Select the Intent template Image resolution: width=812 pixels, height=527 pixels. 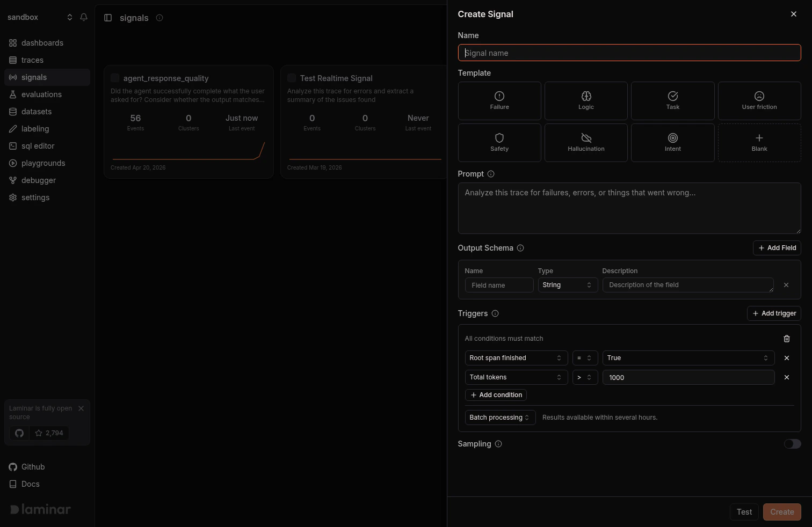tap(673, 143)
